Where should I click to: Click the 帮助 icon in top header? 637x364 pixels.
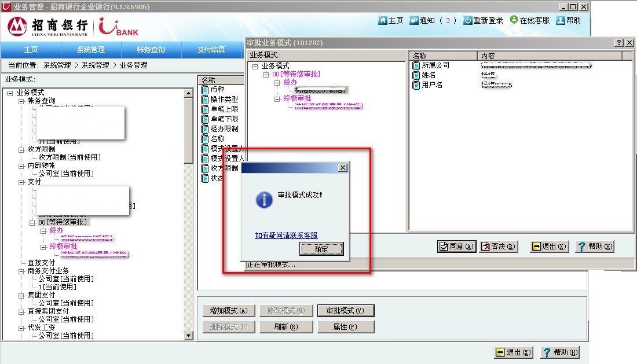point(560,20)
